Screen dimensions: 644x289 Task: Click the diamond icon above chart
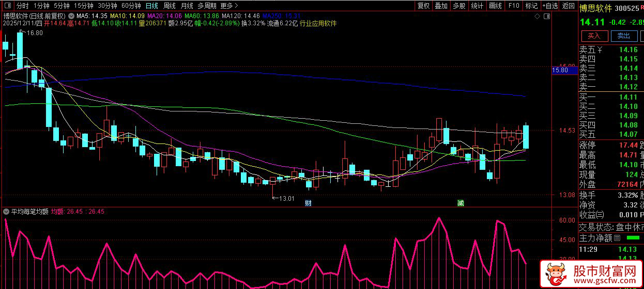(x=538, y=16)
